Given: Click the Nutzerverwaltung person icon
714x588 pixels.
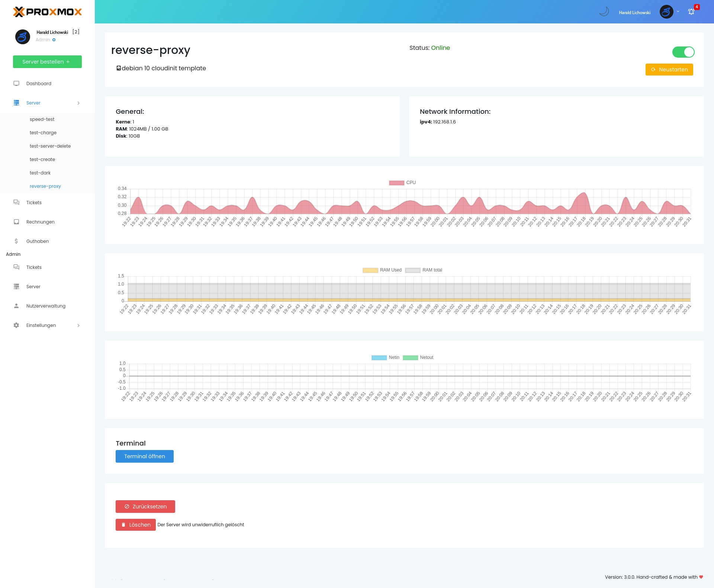Looking at the screenshot, I should pyautogui.click(x=16, y=306).
